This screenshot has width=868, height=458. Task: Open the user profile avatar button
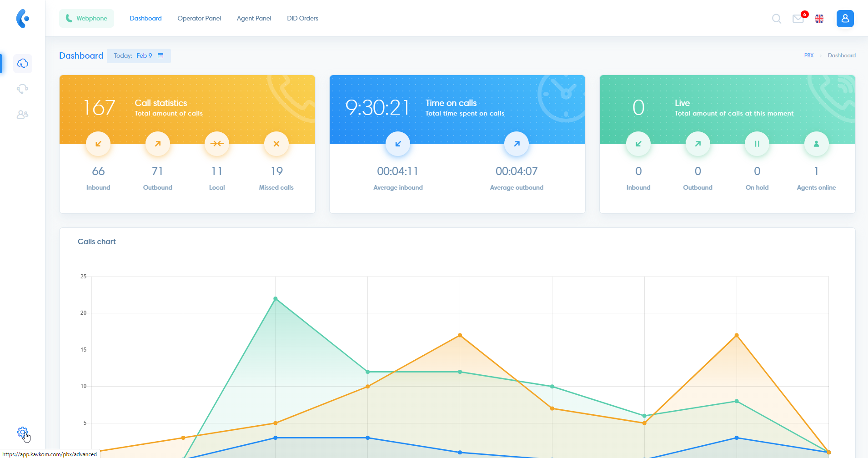click(x=845, y=19)
